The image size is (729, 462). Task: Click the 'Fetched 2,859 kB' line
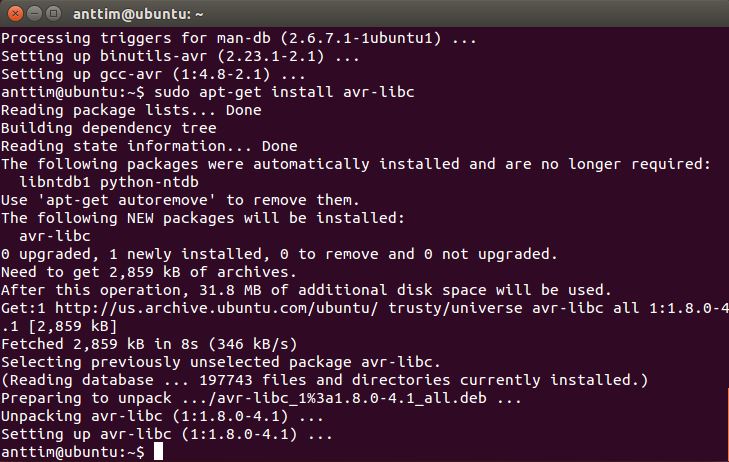point(149,344)
